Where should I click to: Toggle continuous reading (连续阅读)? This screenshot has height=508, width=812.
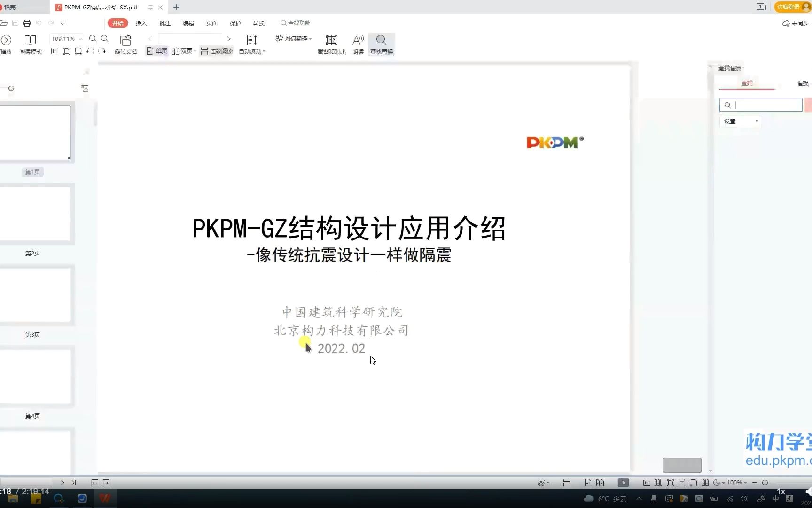(x=217, y=51)
